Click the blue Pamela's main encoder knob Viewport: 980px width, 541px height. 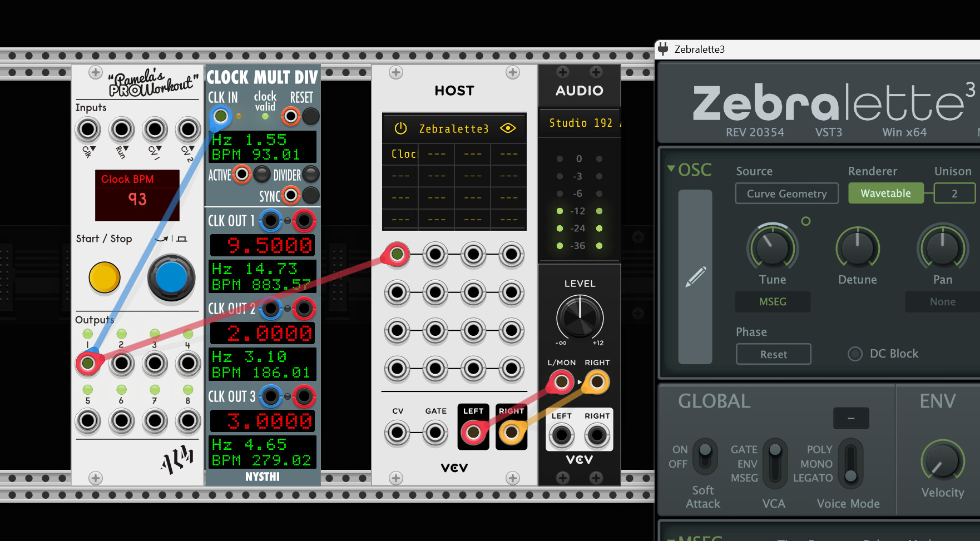171,277
